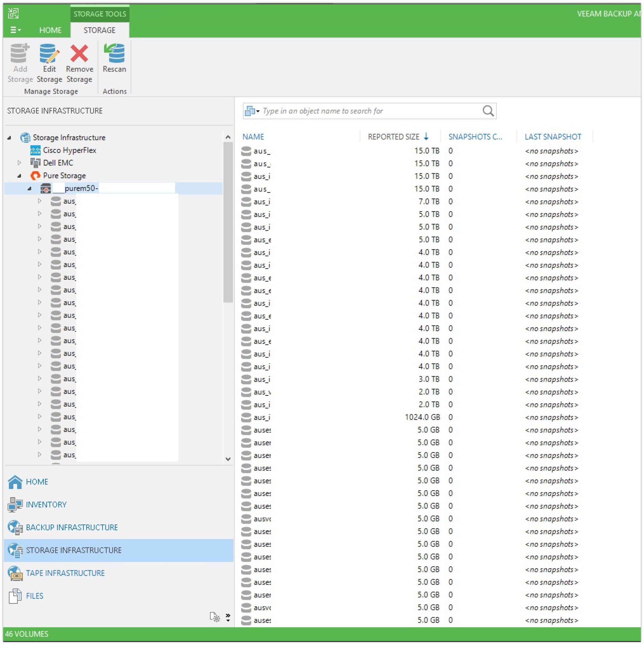Click the disk icon of 1024.0 GB row
The height and width of the screenshot is (645, 644).
pos(246,417)
